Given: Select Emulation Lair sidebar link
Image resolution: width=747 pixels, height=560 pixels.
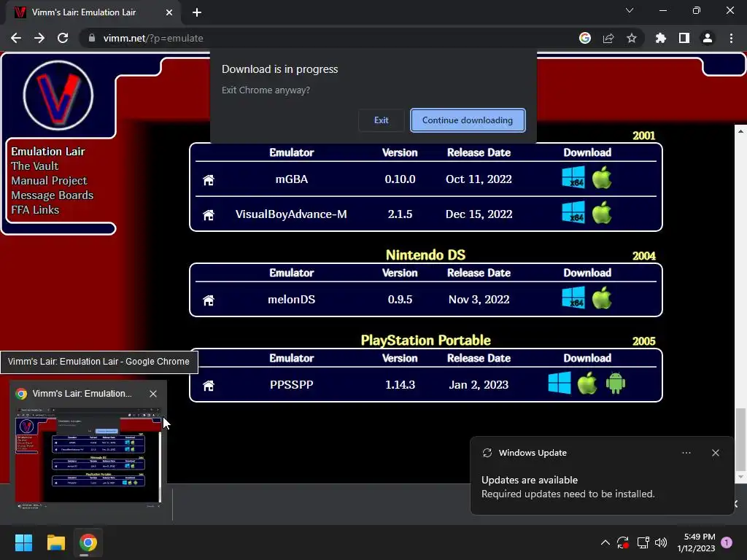Looking at the screenshot, I should click(x=48, y=152).
